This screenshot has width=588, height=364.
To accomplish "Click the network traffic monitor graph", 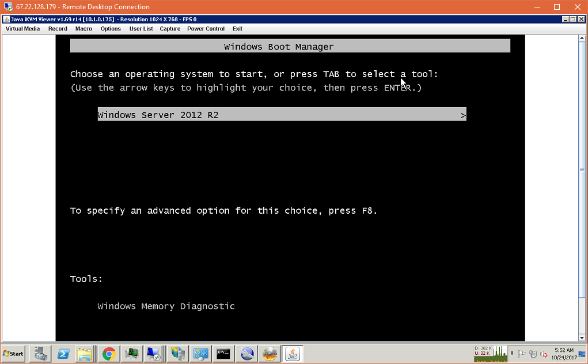I will coord(491,354).
